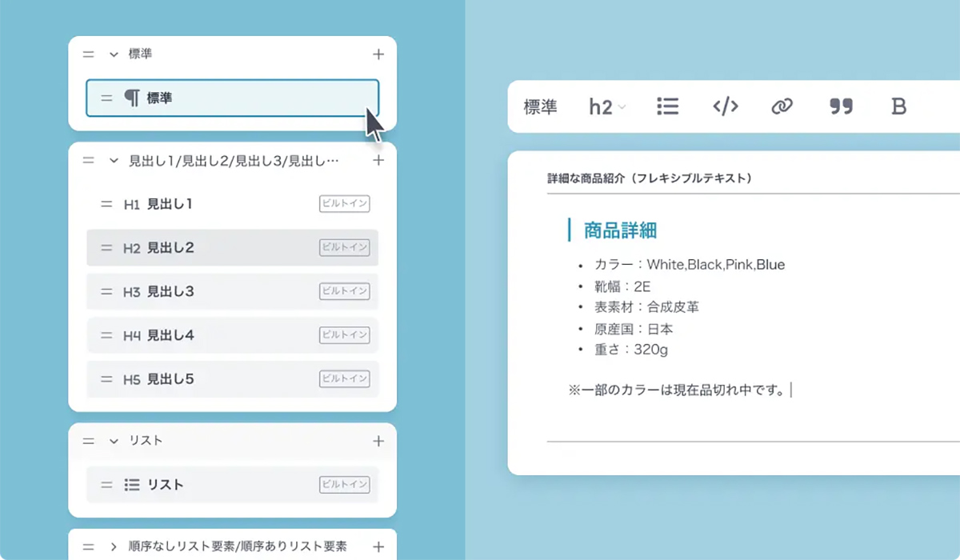Click the 重さ：320g bullet line

pyautogui.click(x=631, y=350)
